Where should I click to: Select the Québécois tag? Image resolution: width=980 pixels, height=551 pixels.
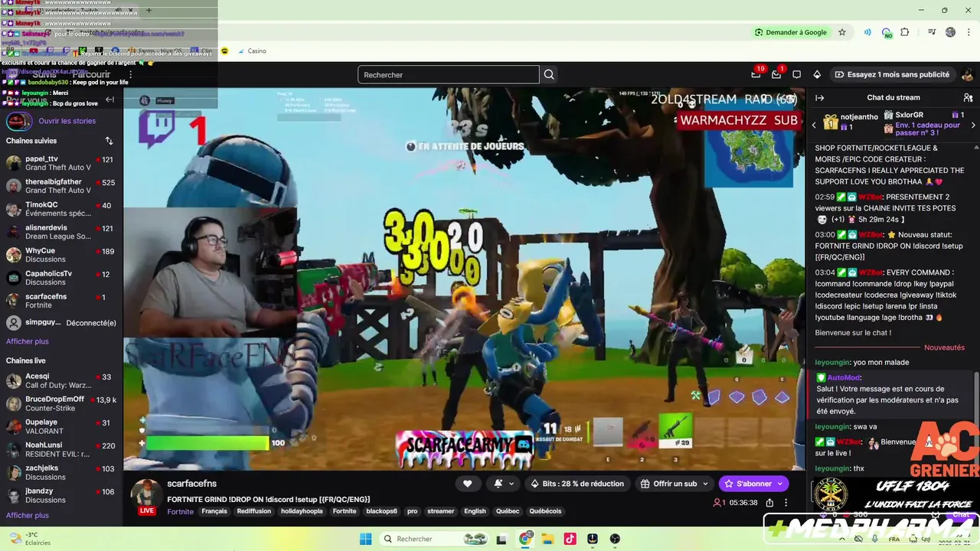point(545,511)
